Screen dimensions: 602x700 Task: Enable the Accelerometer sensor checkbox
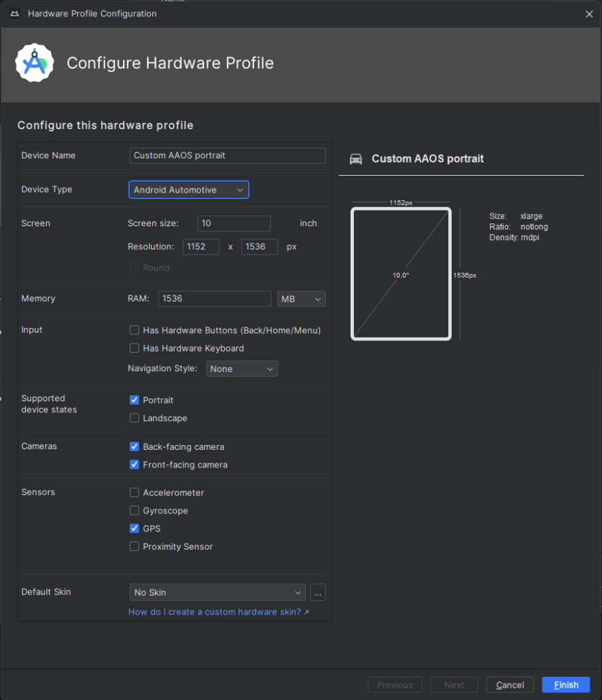pyautogui.click(x=135, y=492)
